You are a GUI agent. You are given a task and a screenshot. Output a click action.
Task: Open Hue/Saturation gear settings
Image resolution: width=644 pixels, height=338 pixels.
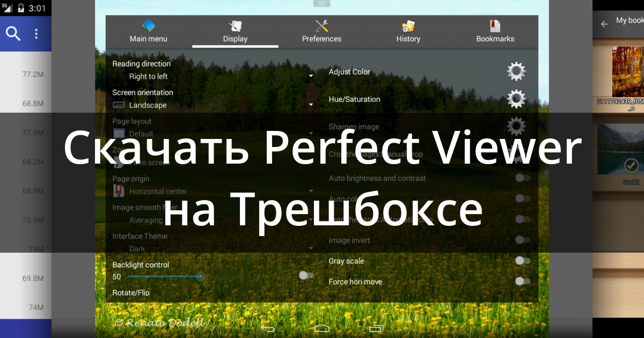pyautogui.click(x=516, y=99)
